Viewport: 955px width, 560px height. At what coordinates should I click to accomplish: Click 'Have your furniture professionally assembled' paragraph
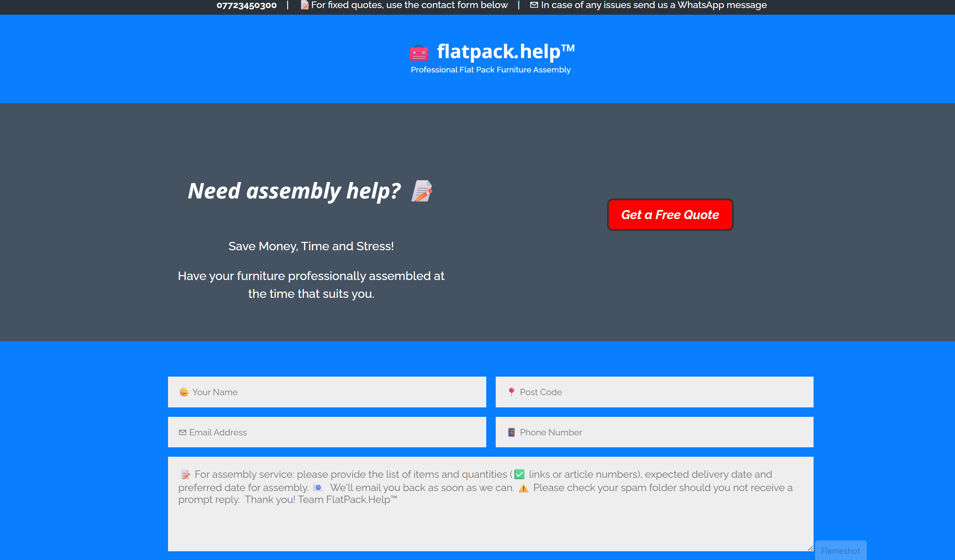pyautogui.click(x=311, y=285)
